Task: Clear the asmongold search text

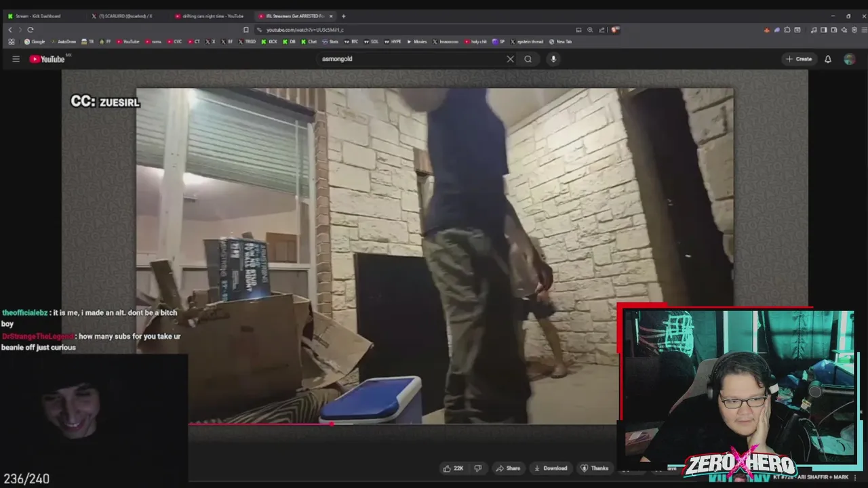Action: click(x=510, y=59)
